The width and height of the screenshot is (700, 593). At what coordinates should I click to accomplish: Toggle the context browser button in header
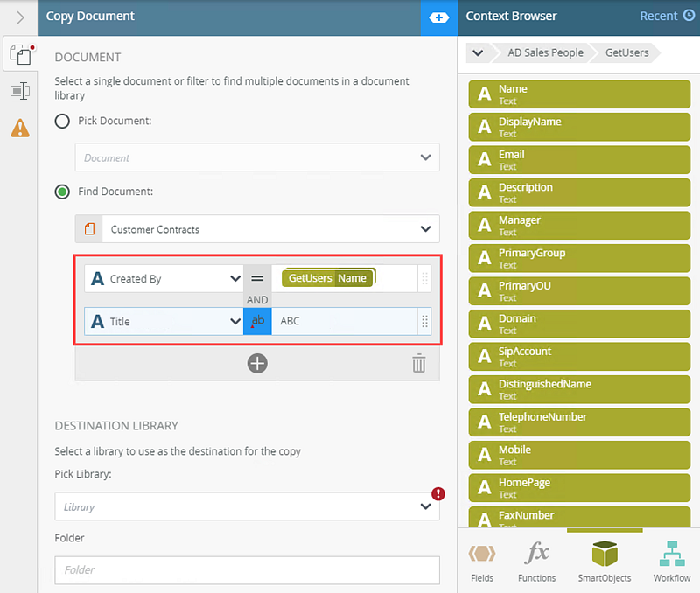pyautogui.click(x=438, y=17)
